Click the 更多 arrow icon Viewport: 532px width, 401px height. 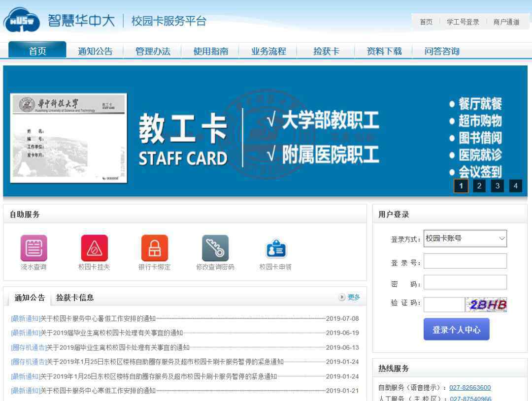tap(342, 297)
